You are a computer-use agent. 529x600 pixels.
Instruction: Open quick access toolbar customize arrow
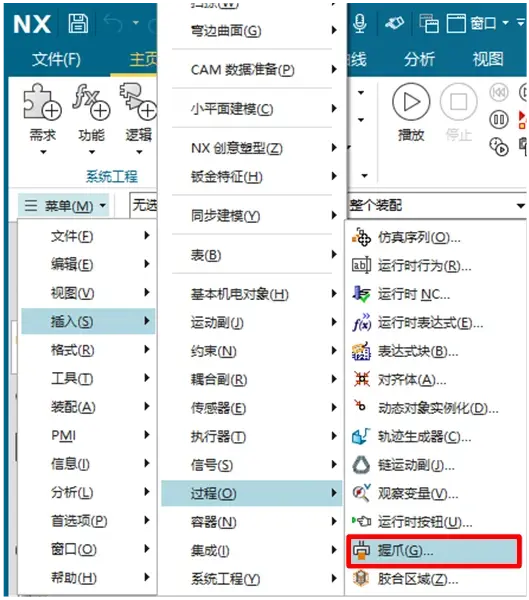(x=521, y=23)
